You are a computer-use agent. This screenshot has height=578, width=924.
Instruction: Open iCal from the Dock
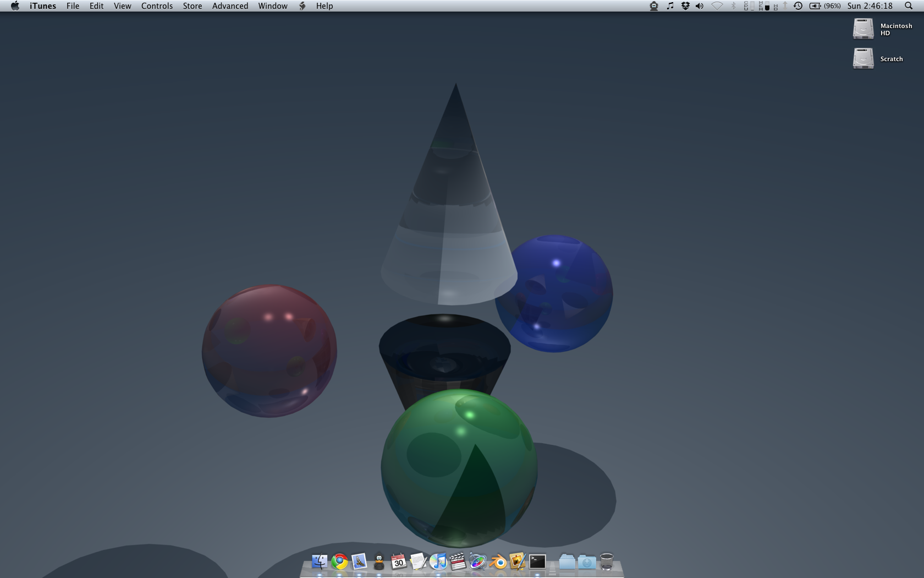point(399,561)
